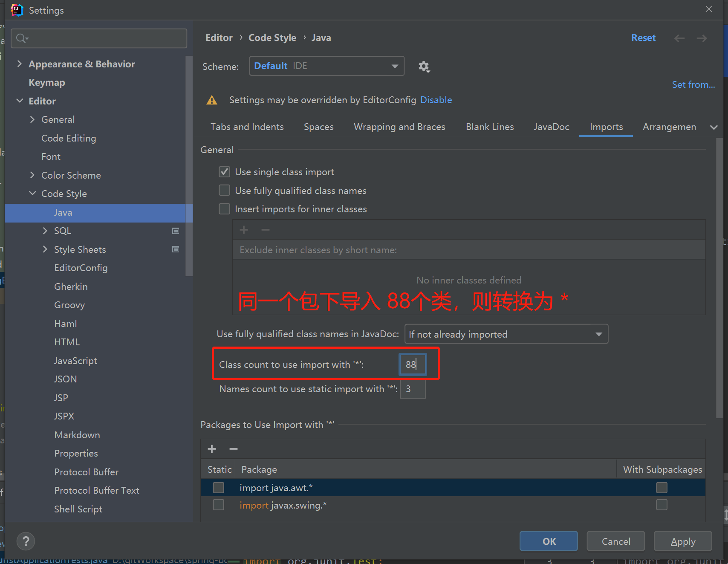Select Protocol Buffer Text item
The height and width of the screenshot is (564, 728).
(97, 490)
